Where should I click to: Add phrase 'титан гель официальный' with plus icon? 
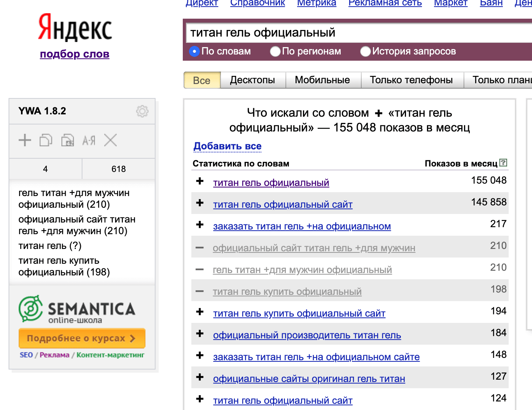point(200,181)
